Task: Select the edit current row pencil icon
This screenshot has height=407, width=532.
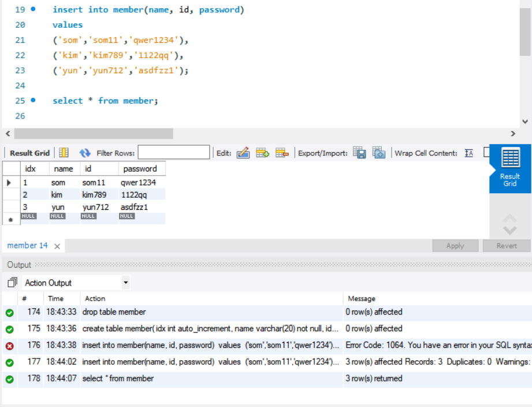Action: point(243,152)
